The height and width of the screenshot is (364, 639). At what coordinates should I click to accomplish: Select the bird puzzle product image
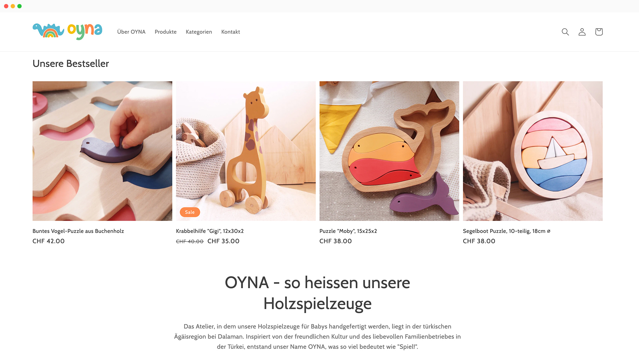click(102, 151)
